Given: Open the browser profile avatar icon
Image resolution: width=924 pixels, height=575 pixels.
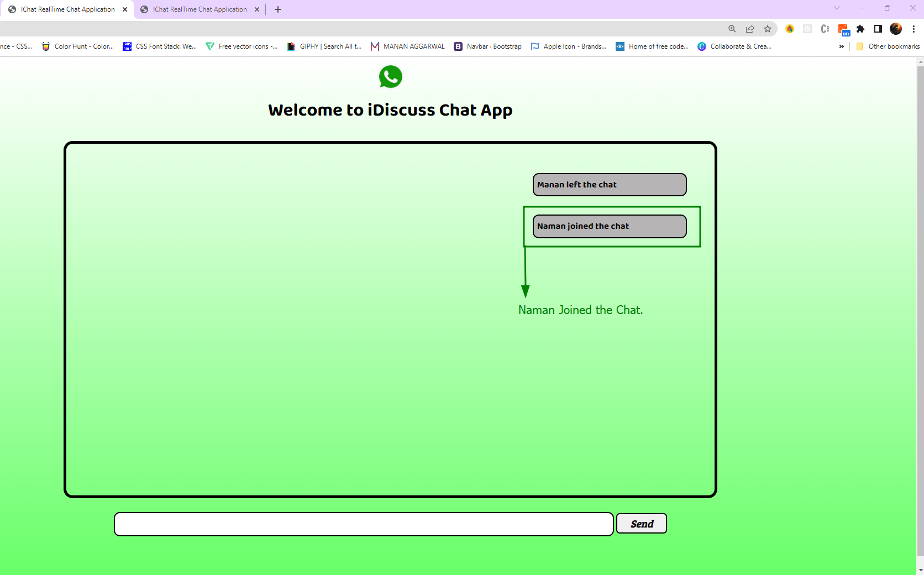Looking at the screenshot, I should point(895,29).
